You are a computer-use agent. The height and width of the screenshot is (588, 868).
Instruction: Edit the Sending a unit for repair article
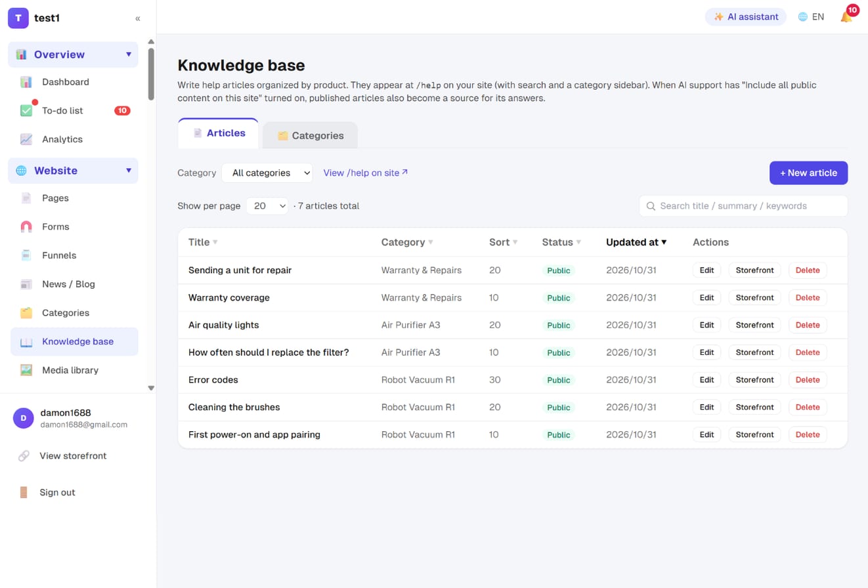pyautogui.click(x=706, y=270)
